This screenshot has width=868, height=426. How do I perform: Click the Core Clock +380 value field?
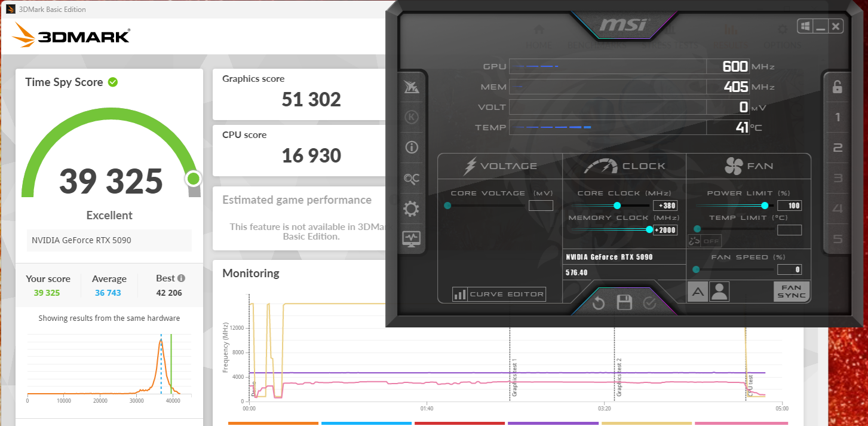pos(665,206)
